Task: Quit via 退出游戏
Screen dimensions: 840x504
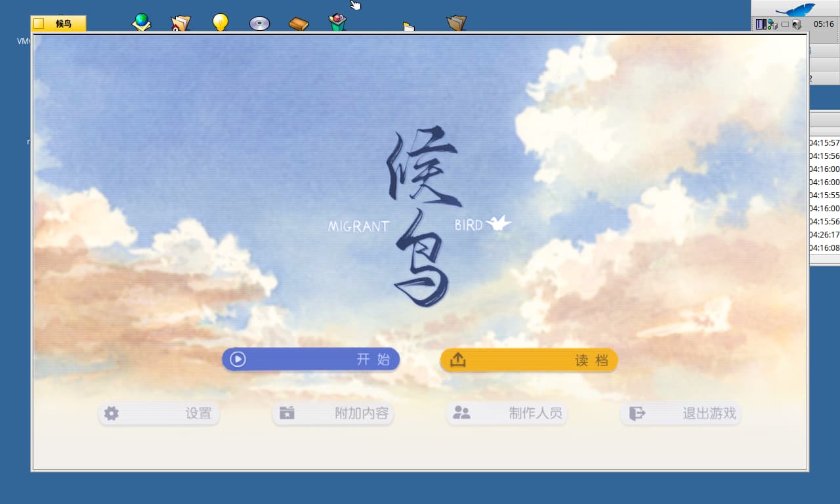Action: point(681,413)
